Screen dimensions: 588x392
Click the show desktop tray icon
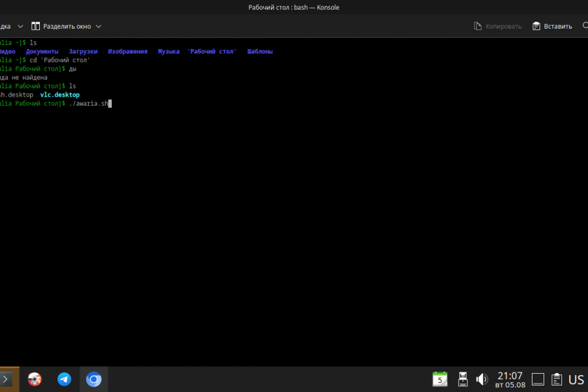click(x=538, y=379)
